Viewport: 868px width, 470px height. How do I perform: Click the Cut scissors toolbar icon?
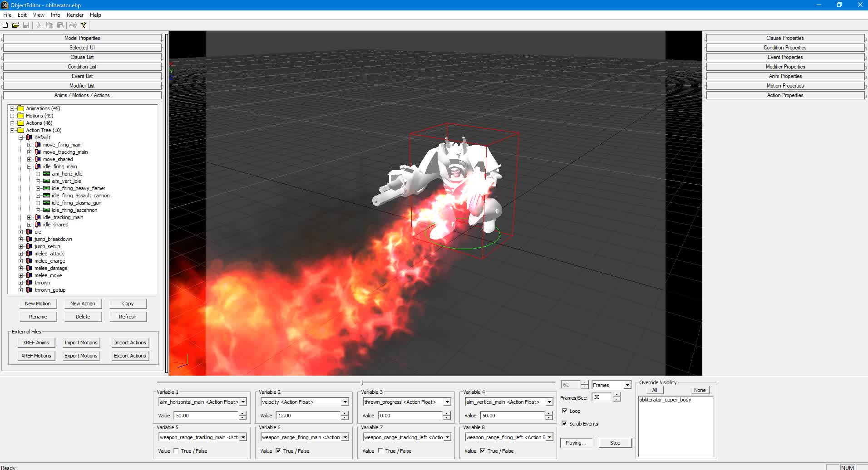click(39, 25)
